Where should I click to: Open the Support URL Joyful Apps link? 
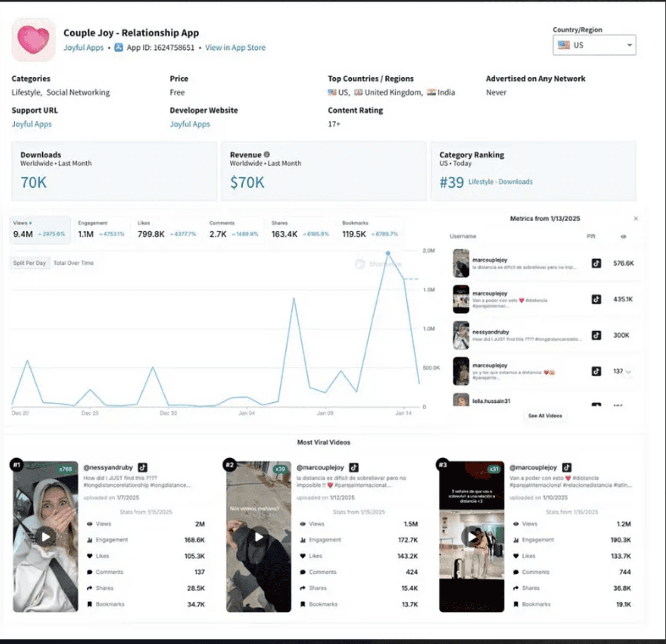tap(31, 124)
